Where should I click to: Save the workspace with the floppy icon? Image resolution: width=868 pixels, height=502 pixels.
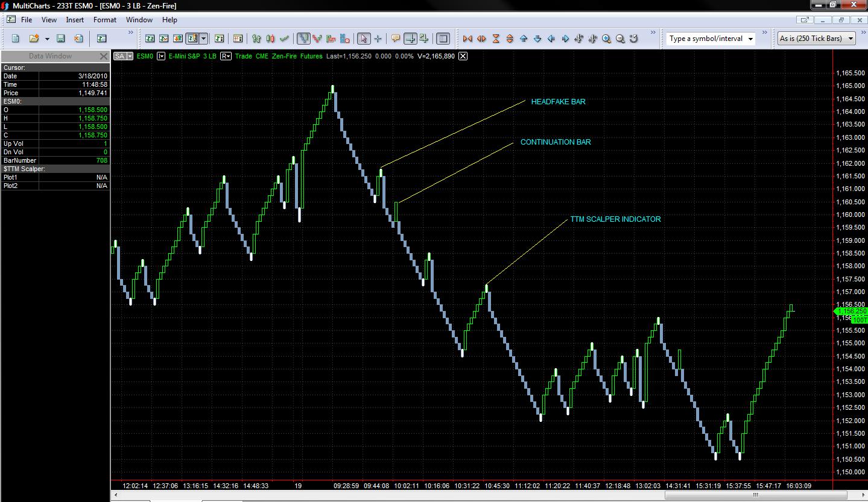tap(60, 39)
